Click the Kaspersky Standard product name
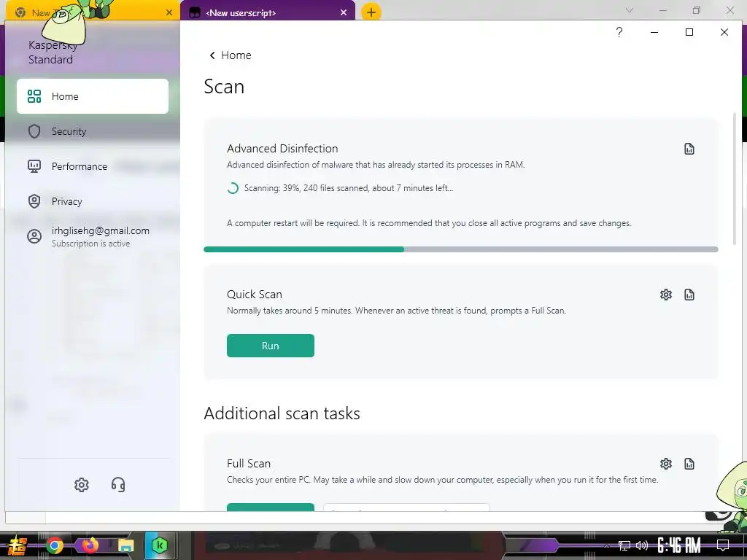The width and height of the screenshot is (747, 560). coord(53,52)
